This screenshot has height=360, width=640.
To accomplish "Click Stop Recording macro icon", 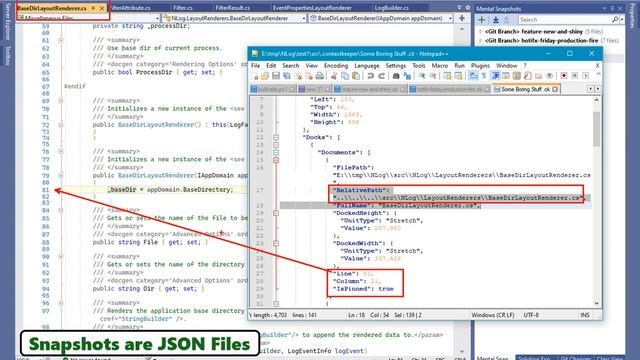I will (x=575, y=76).
